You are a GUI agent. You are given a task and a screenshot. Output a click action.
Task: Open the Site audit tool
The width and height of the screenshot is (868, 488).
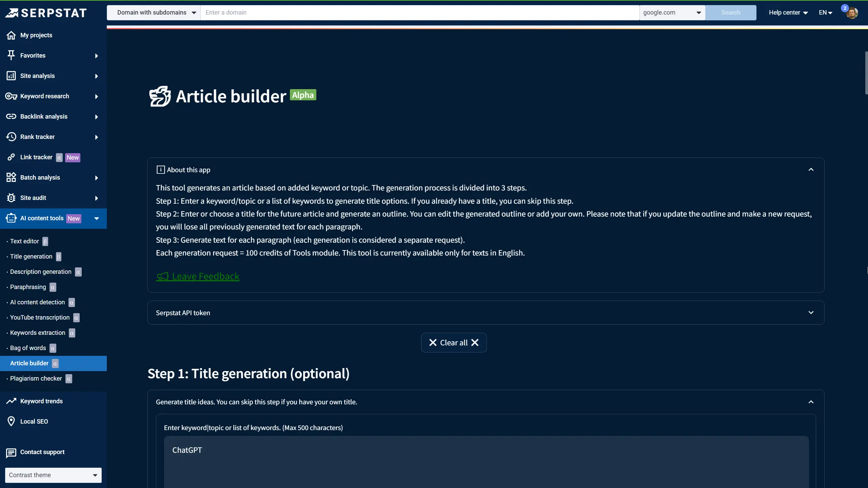(x=33, y=198)
